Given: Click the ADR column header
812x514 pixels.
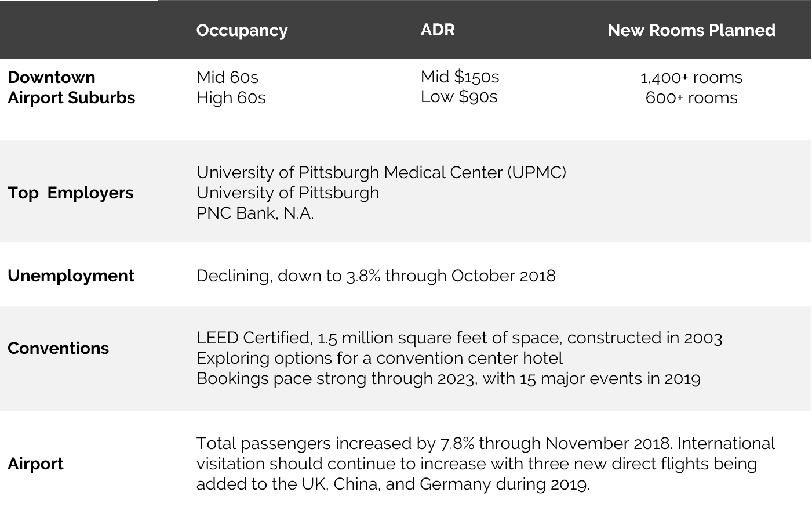Looking at the screenshot, I should tap(438, 30).
